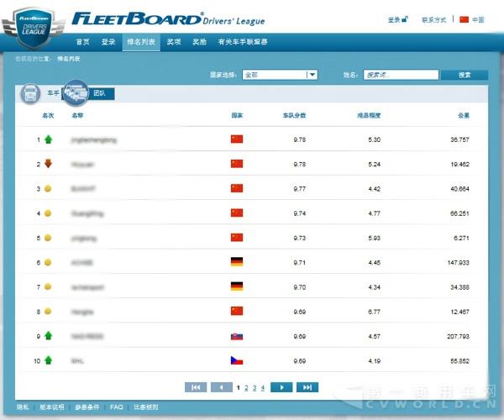
Task: Go to the last page button
Action: (x=307, y=387)
